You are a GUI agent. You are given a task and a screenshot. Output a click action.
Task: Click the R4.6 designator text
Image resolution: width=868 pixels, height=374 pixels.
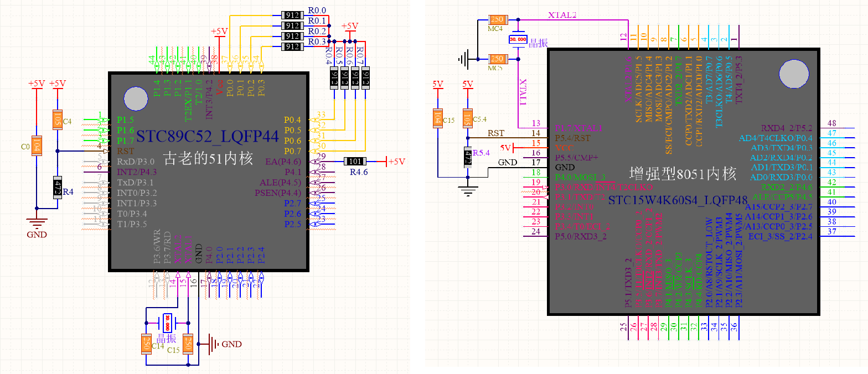(x=358, y=173)
